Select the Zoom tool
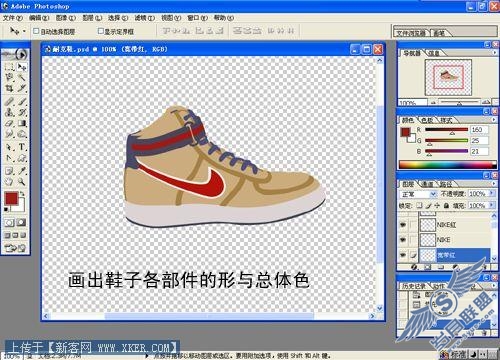Screen dimensions: 500x360 click(x=22, y=182)
